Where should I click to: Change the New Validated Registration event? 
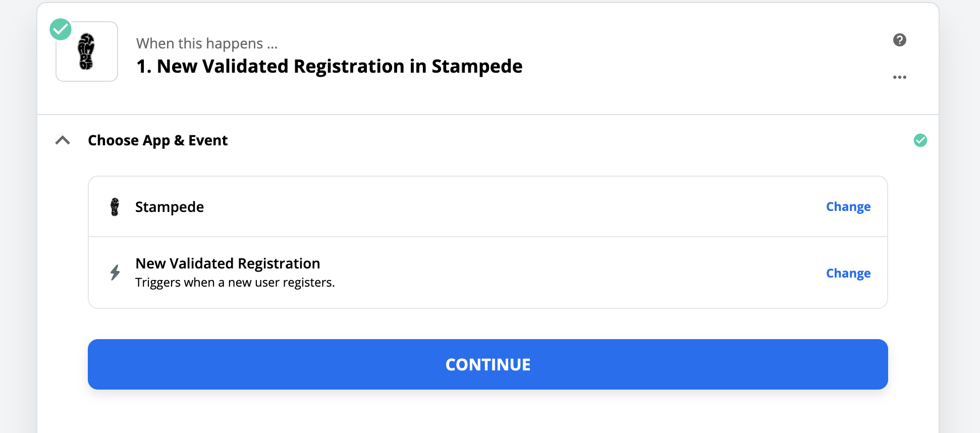[x=848, y=273]
